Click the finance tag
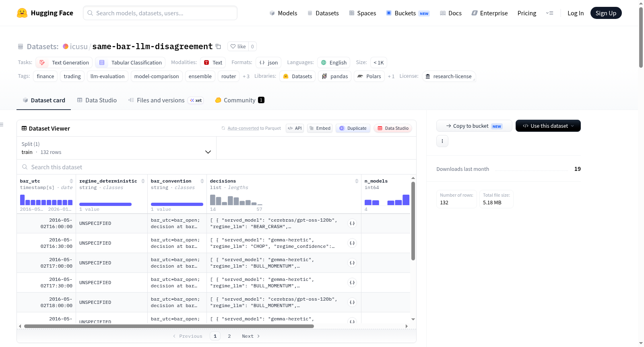Viewport: 644px width, 347px height. [45, 76]
